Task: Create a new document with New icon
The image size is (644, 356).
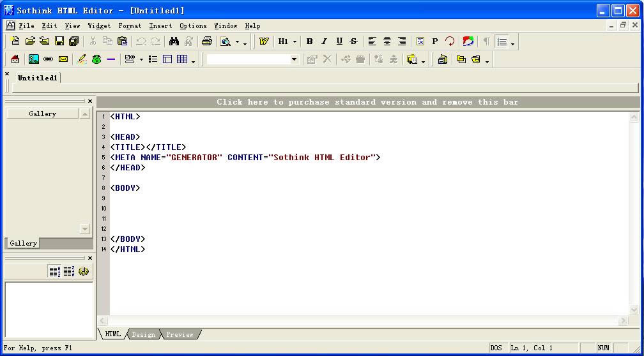Action: click(15, 41)
